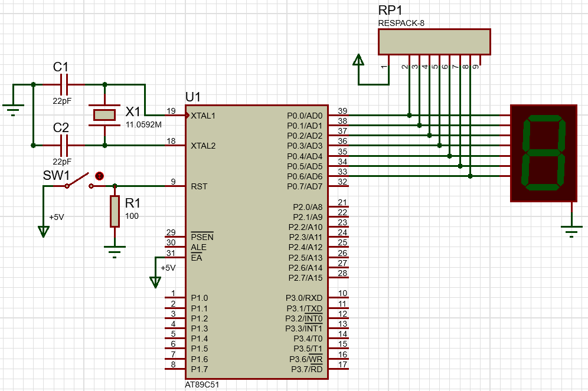Click the P0.0/AD0 pin label

[x=305, y=116]
